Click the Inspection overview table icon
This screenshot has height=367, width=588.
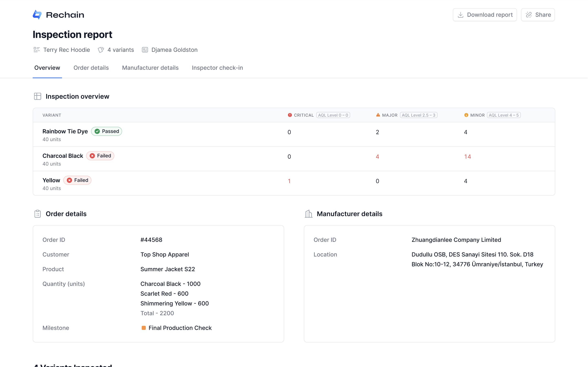(x=38, y=96)
